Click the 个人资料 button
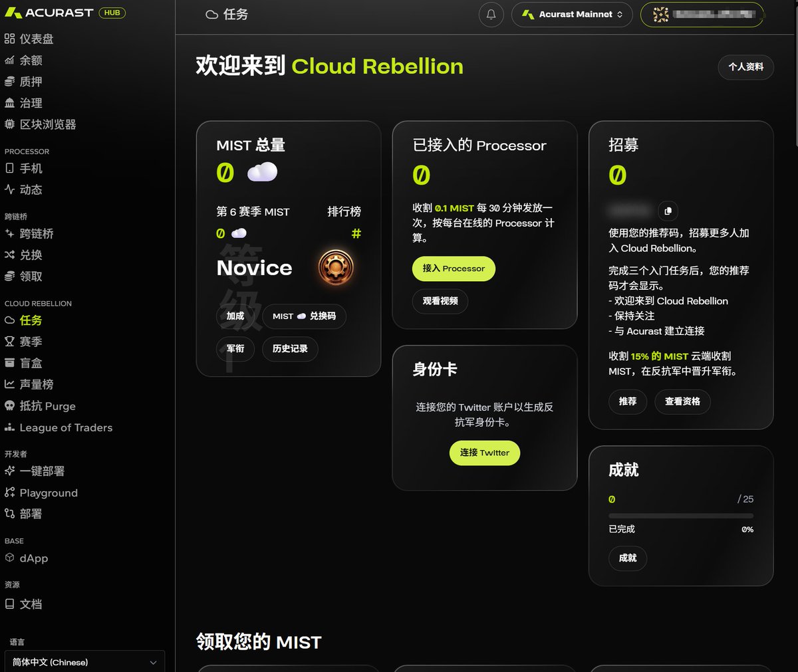The image size is (798, 672). point(745,66)
